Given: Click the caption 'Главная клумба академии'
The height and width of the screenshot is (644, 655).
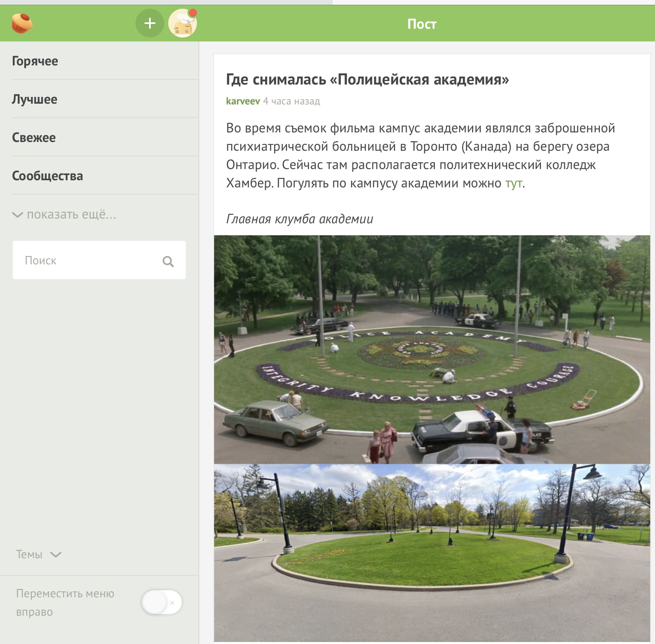Looking at the screenshot, I should [300, 219].
